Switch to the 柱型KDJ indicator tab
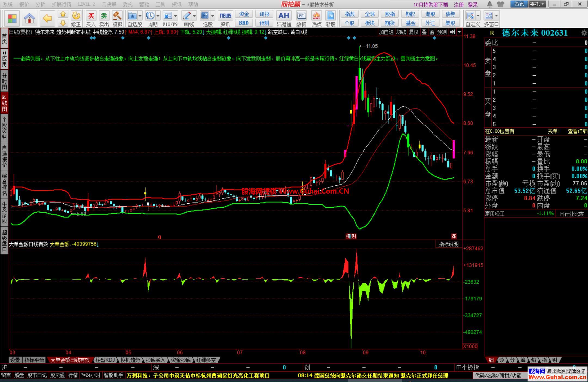Viewport: 588px width, 382px height. [x=105, y=360]
